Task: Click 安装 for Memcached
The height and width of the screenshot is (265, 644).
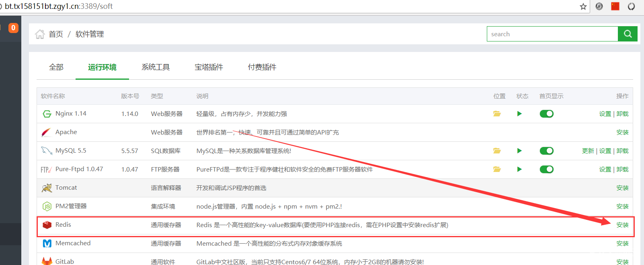Action: (x=622, y=244)
